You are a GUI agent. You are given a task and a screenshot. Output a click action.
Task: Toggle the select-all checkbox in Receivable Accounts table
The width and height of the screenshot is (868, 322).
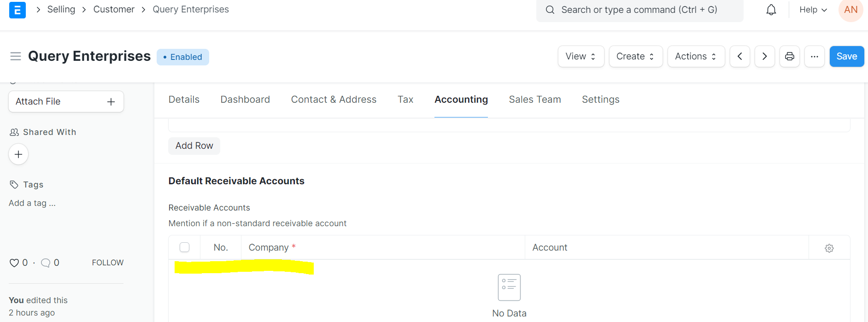click(x=184, y=247)
